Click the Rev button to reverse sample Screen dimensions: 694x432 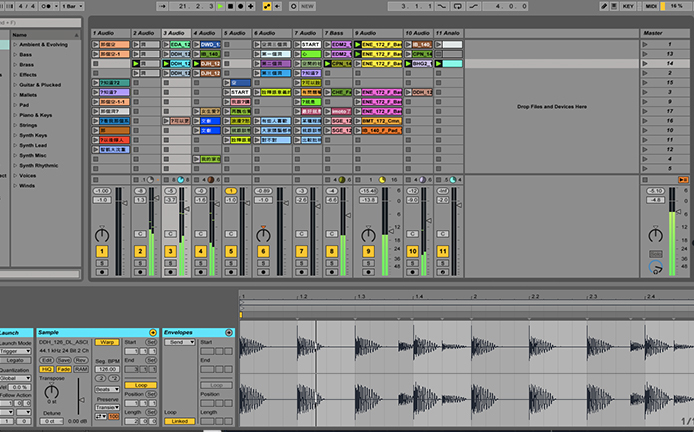click(x=82, y=360)
